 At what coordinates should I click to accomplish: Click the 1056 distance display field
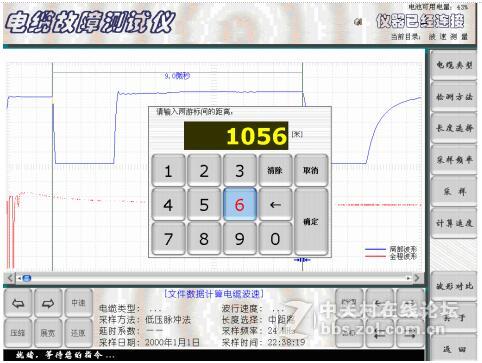coord(236,136)
